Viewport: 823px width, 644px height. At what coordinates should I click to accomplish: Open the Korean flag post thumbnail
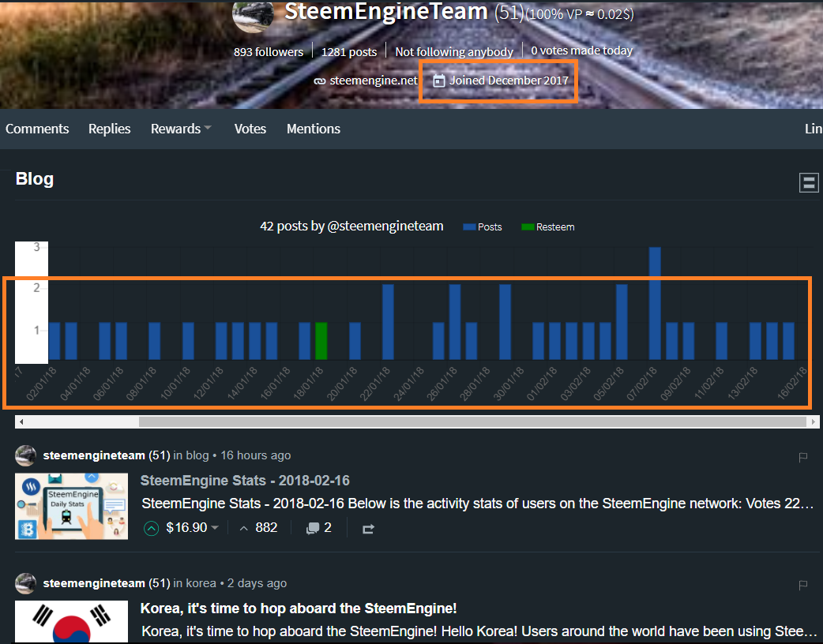point(71,621)
